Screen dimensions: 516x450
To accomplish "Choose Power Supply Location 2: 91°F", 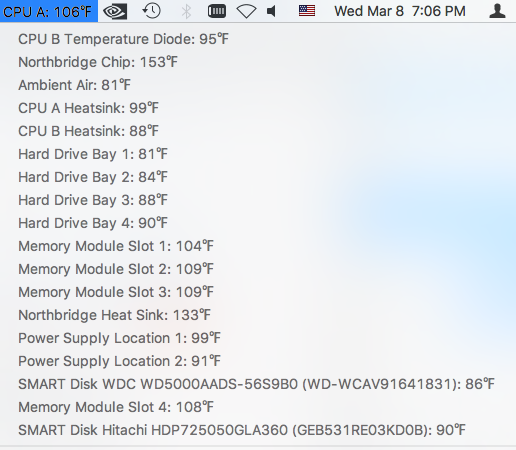I will click(258, 361).
